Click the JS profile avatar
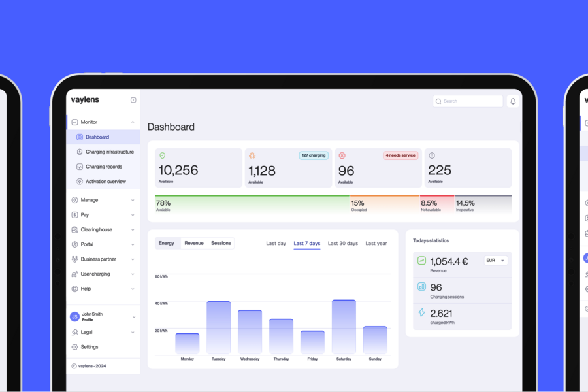The image size is (588, 392). 74,317
